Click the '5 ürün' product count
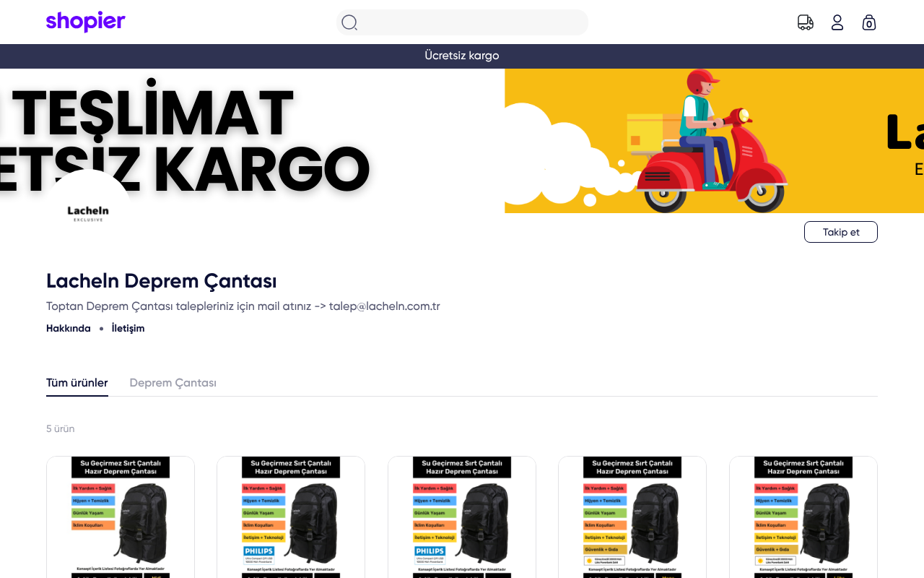Screen dimensions: 924x578 (x=61, y=428)
